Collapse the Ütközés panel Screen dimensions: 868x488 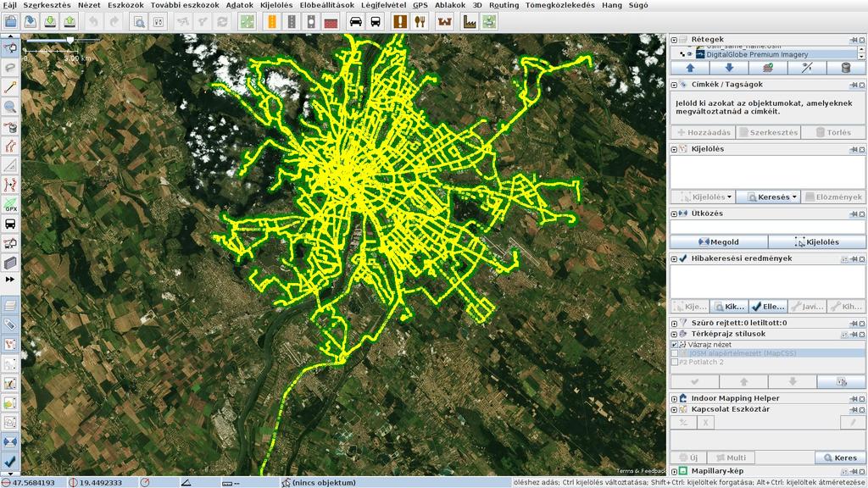tap(674, 213)
